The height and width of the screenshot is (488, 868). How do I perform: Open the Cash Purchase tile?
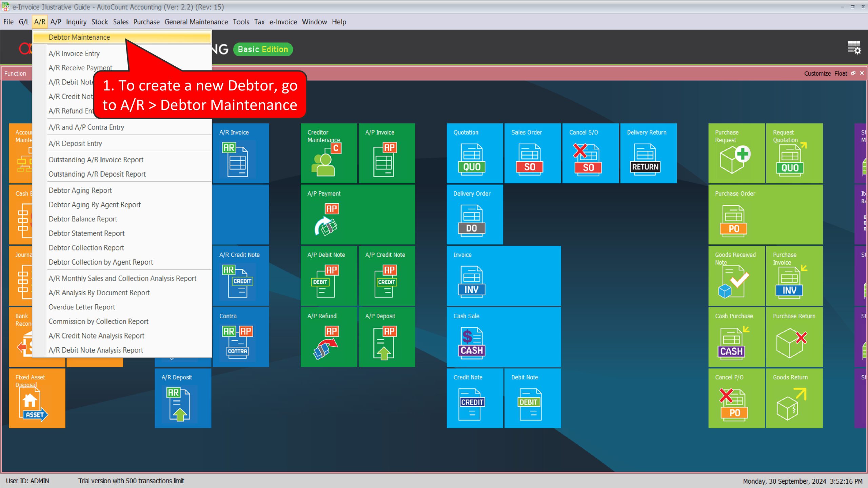736,337
